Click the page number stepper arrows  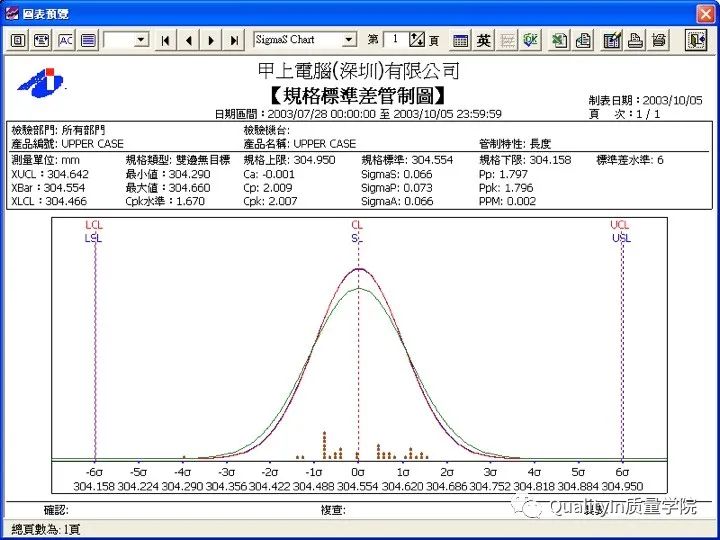coord(417,40)
